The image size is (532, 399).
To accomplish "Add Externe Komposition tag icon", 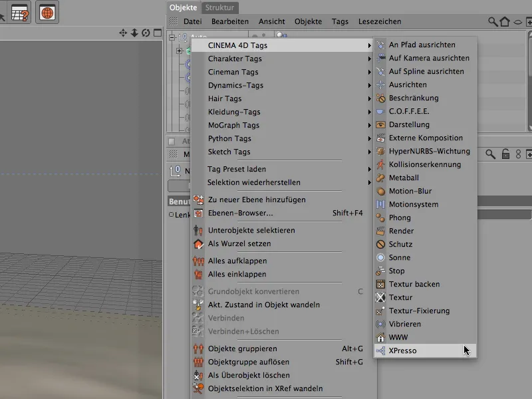I will [380, 138].
